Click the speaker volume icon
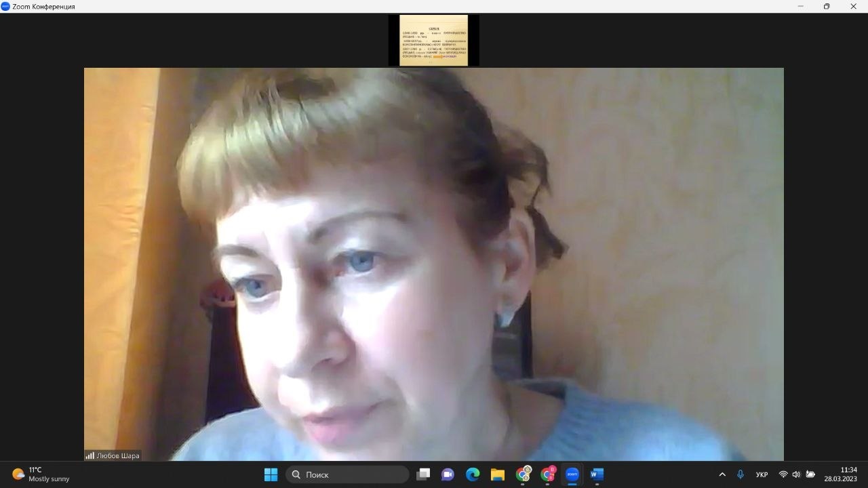 pos(796,474)
